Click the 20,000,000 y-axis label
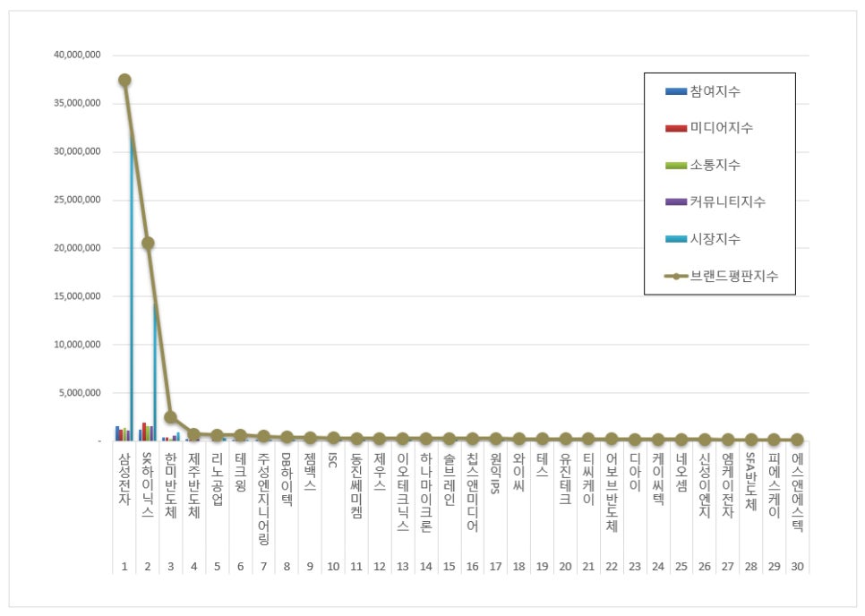The height and width of the screenshot is (616, 865). (77, 248)
